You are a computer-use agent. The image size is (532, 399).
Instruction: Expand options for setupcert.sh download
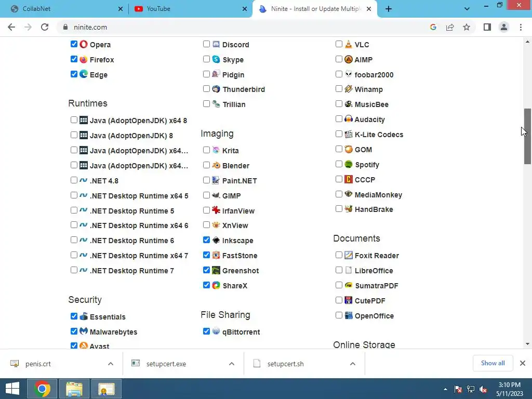tap(353, 364)
